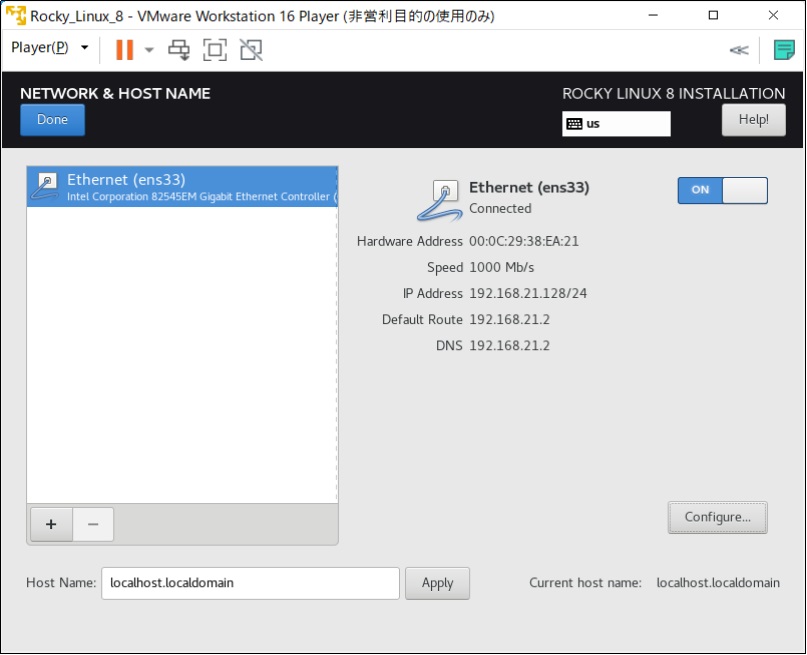The width and height of the screenshot is (807, 655).
Task: Enter full screen mode via toolbar icon
Action: tap(214, 49)
